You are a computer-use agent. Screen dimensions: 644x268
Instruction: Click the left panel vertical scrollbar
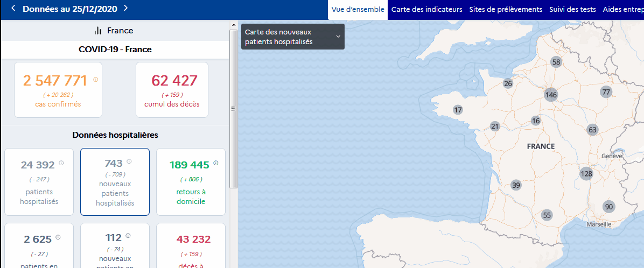(233, 108)
